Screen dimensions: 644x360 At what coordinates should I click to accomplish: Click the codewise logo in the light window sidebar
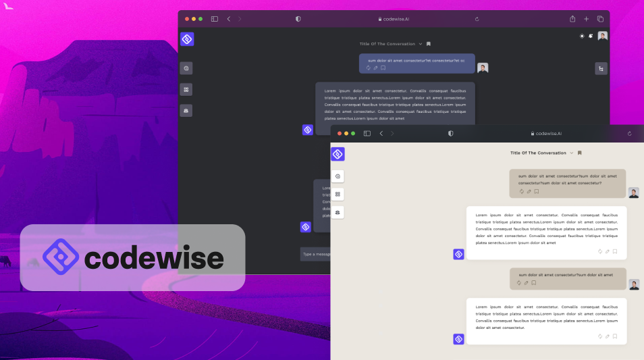338,154
